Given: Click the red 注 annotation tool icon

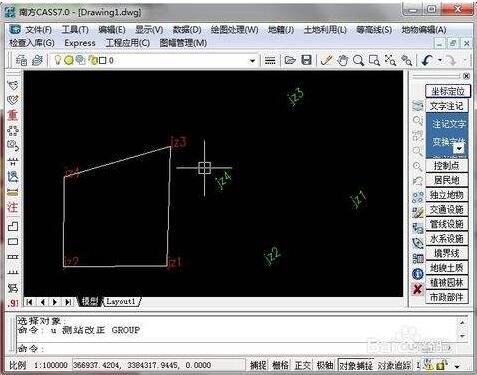Looking at the screenshot, I should click(13, 207).
